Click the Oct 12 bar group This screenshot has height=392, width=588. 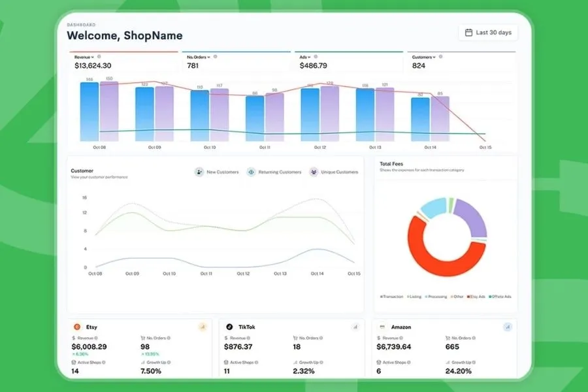320,114
